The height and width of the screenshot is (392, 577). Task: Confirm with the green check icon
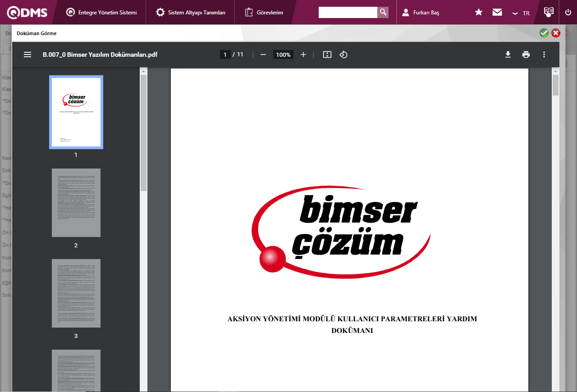pyautogui.click(x=544, y=33)
